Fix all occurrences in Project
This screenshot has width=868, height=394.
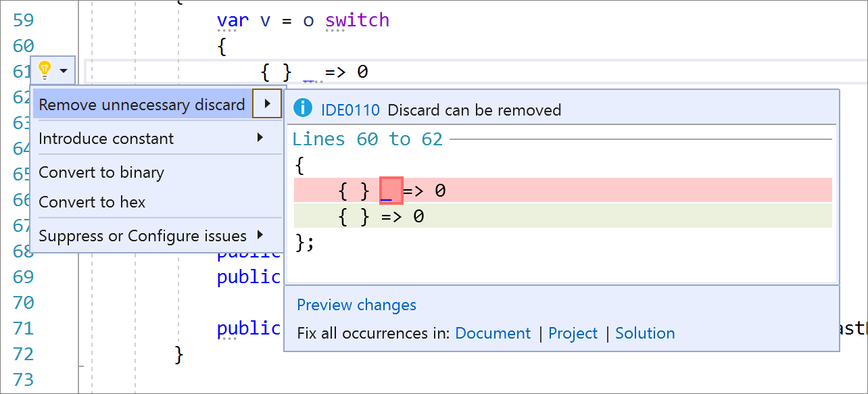(573, 333)
